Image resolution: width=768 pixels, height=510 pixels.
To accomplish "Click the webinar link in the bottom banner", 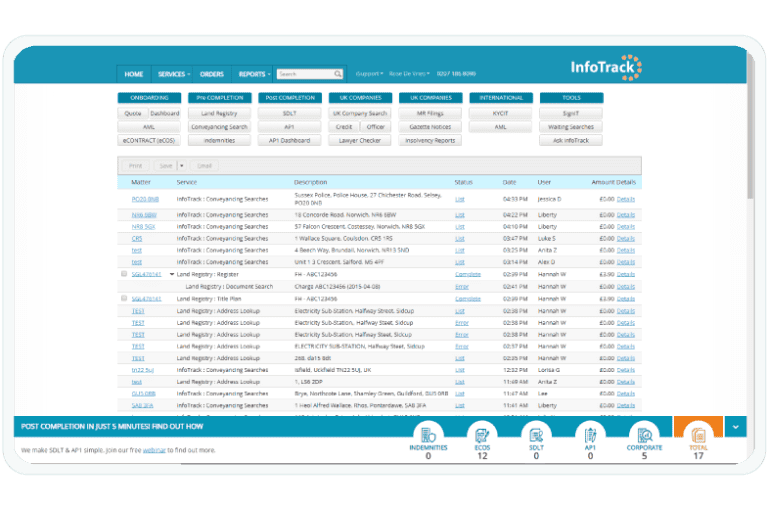I will (x=154, y=450).
